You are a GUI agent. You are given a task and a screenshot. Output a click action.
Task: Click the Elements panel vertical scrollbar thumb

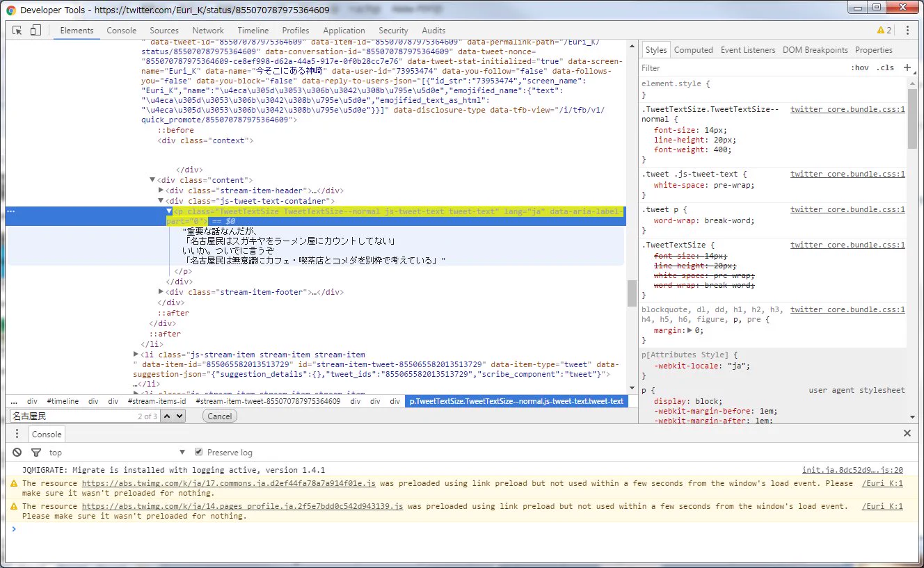tap(631, 293)
